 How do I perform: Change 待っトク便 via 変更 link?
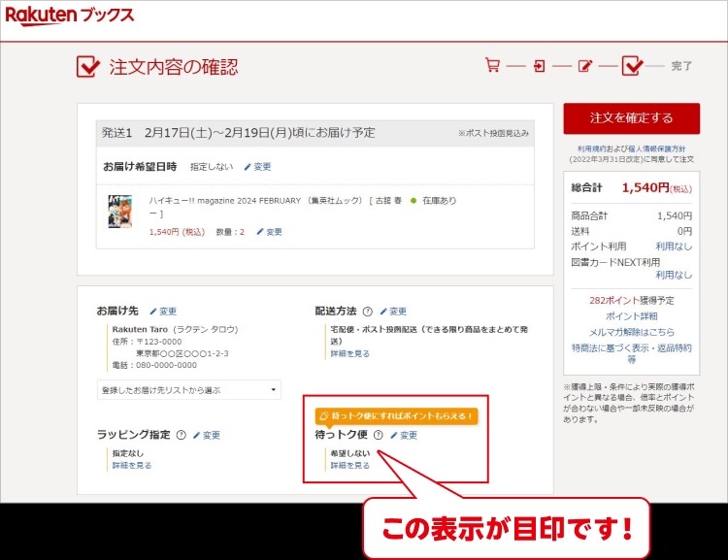(x=404, y=435)
